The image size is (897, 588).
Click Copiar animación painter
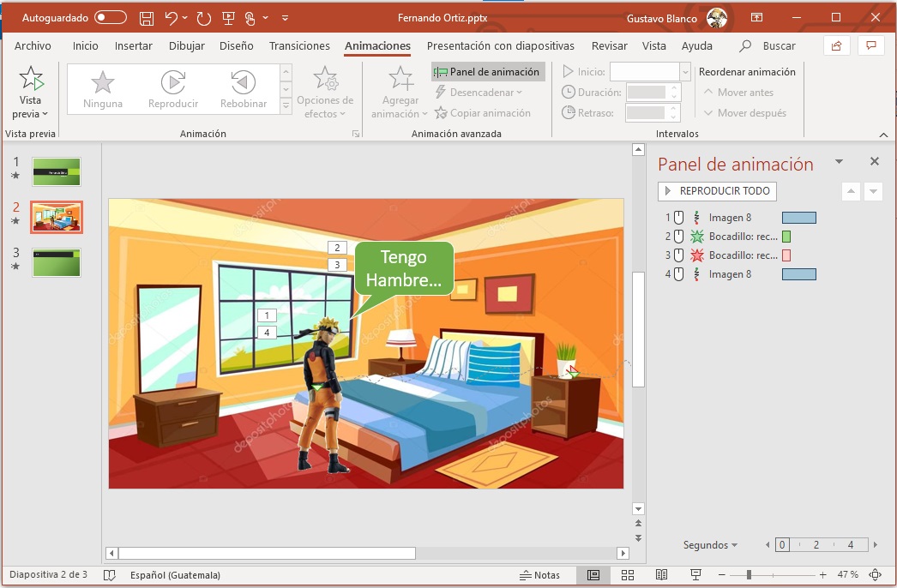point(483,112)
